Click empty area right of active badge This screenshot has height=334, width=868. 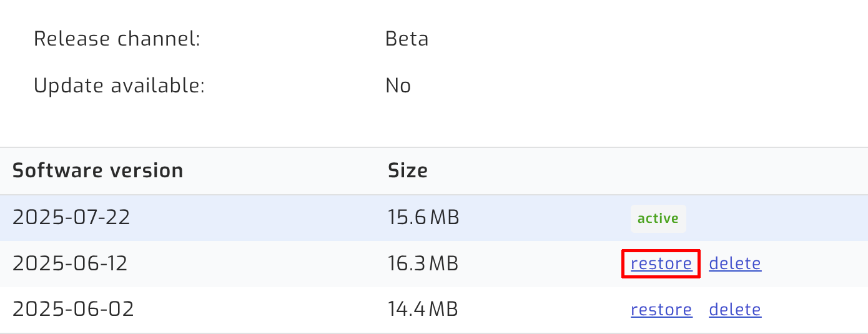pos(781,219)
